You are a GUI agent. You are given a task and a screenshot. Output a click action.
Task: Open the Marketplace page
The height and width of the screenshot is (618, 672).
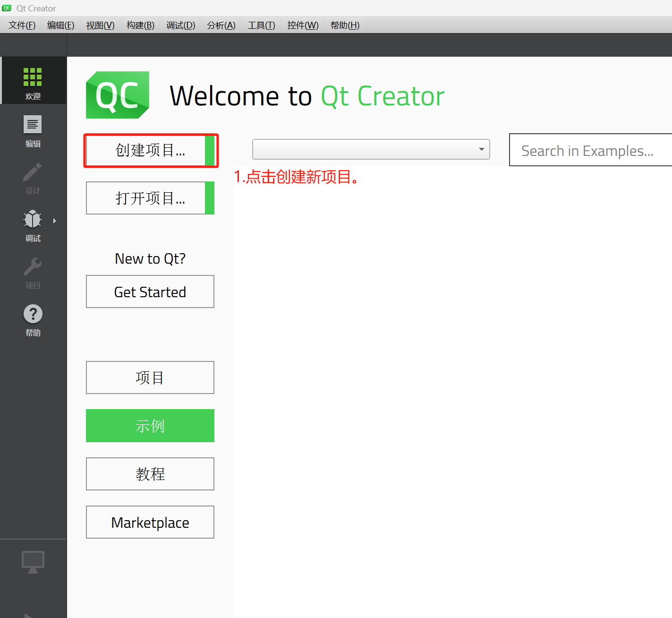[x=150, y=522]
